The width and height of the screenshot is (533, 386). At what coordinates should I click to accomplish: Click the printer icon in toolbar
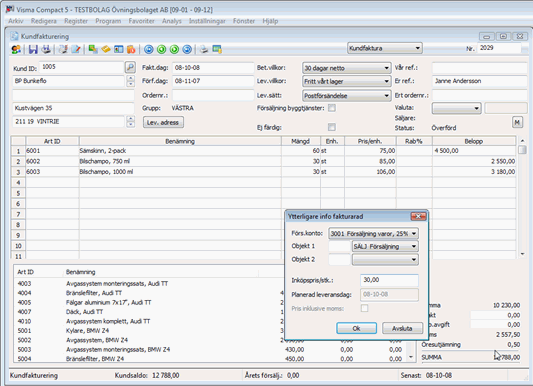[x=204, y=50]
